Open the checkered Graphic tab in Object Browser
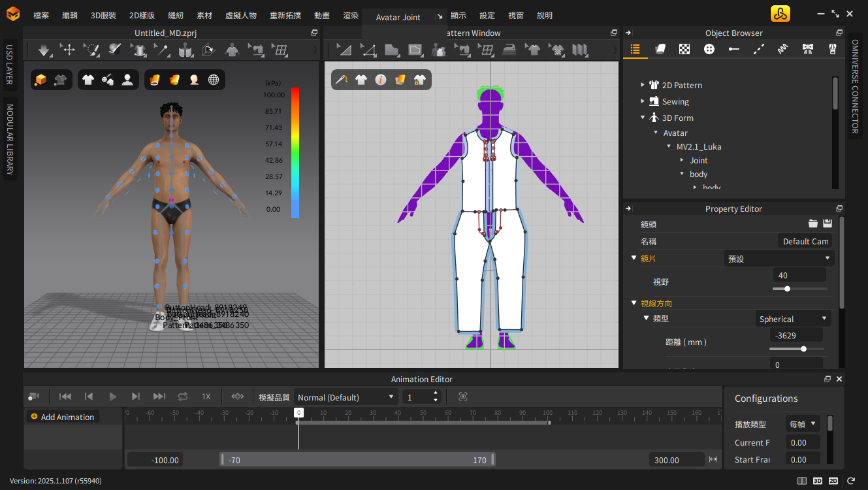Image resolution: width=868 pixels, height=490 pixels. pos(684,49)
